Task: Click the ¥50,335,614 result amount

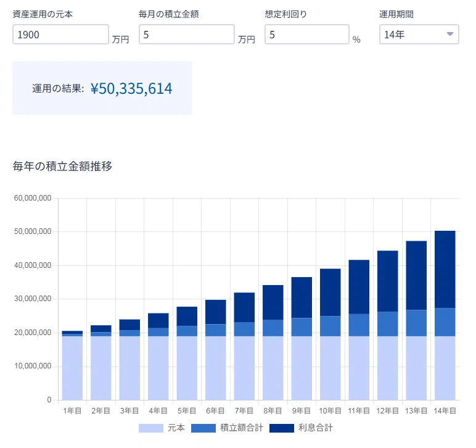Action: coord(131,88)
